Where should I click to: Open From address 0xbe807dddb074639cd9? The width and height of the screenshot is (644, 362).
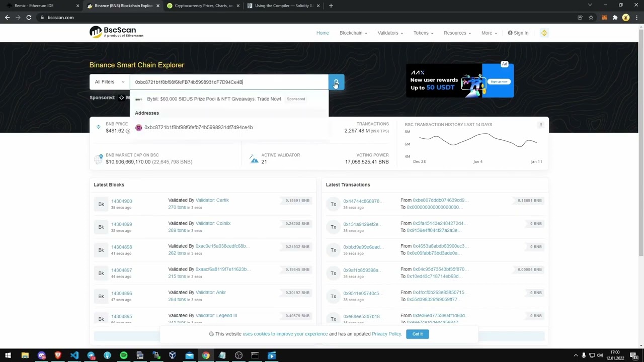pyautogui.click(x=440, y=200)
